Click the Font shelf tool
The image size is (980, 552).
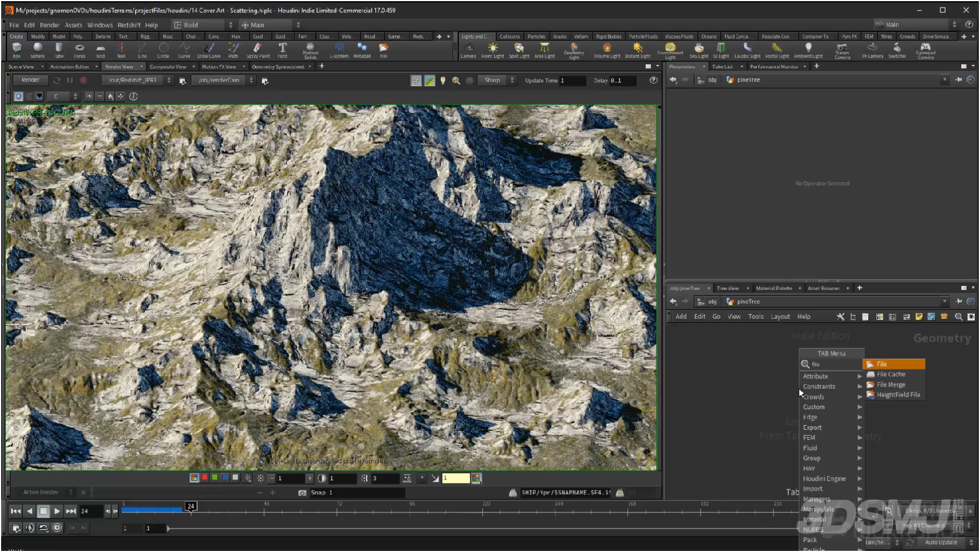pyautogui.click(x=282, y=50)
